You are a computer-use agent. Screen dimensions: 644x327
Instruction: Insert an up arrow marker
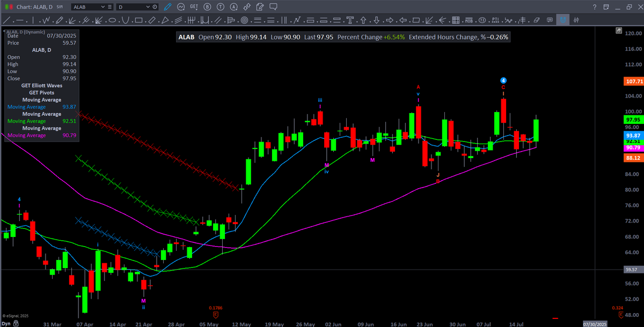[x=363, y=20]
